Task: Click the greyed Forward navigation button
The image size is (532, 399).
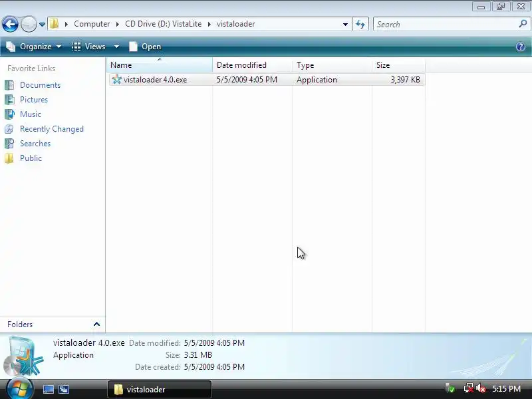Action: pyautogui.click(x=29, y=24)
